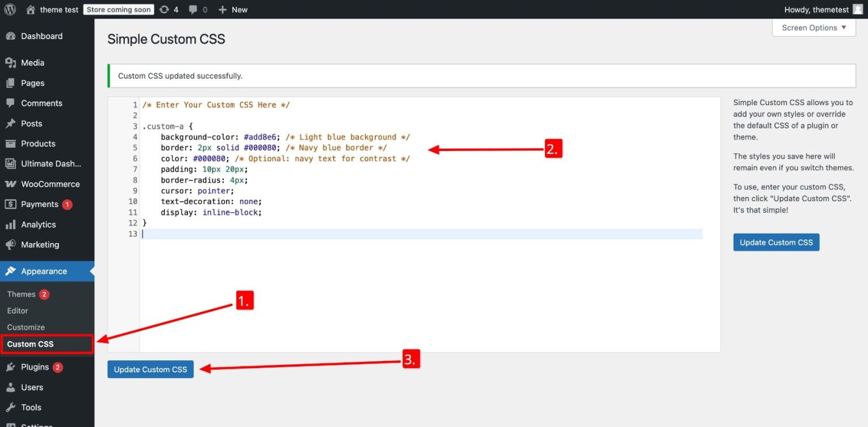Viewport: 868px width, 427px height.
Task: Expand the Screen Options dropdown
Action: click(x=813, y=27)
